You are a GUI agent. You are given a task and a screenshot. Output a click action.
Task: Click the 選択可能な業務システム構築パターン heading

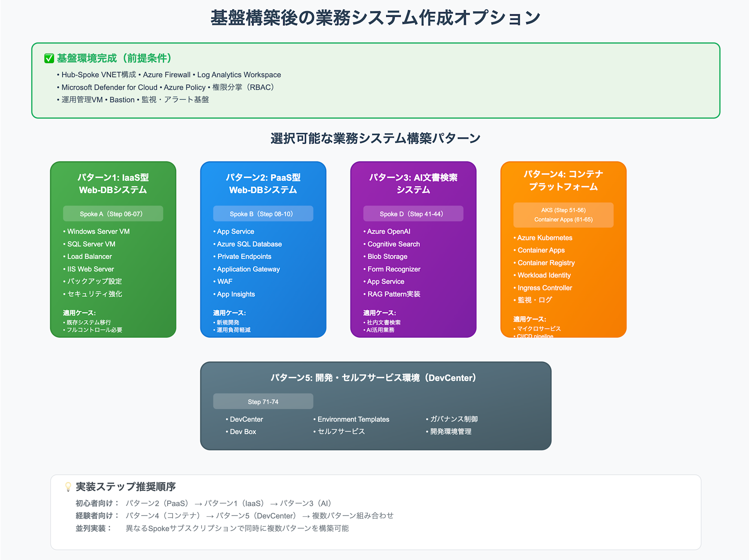coord(376,138)
